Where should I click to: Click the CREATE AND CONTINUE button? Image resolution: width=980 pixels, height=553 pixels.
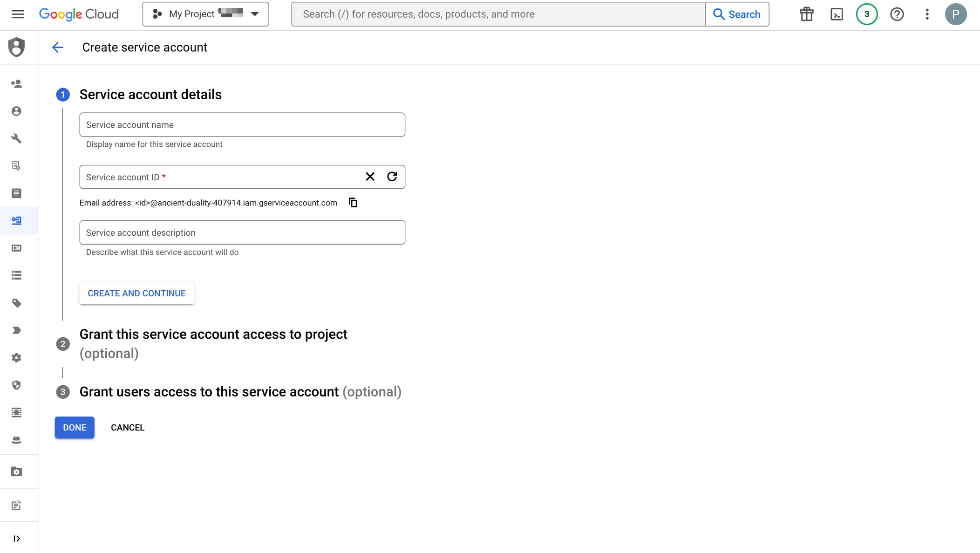tap(136, 293)
